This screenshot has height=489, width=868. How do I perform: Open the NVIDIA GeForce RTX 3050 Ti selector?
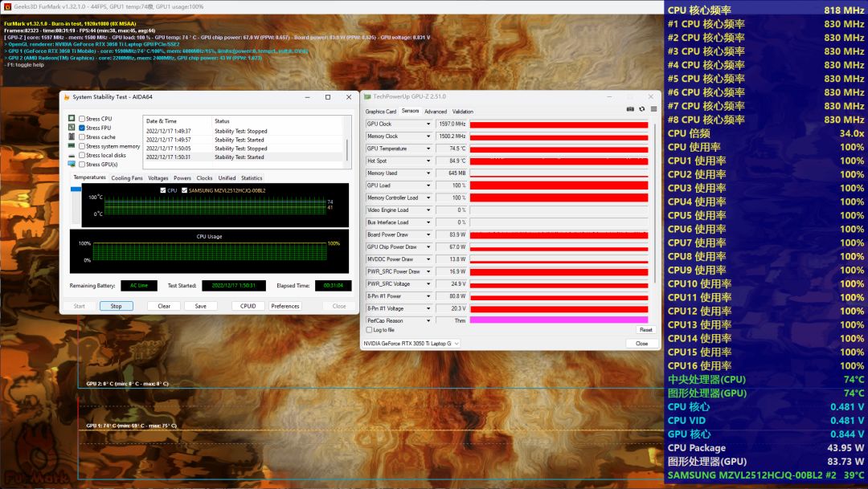tap(410, 344)
